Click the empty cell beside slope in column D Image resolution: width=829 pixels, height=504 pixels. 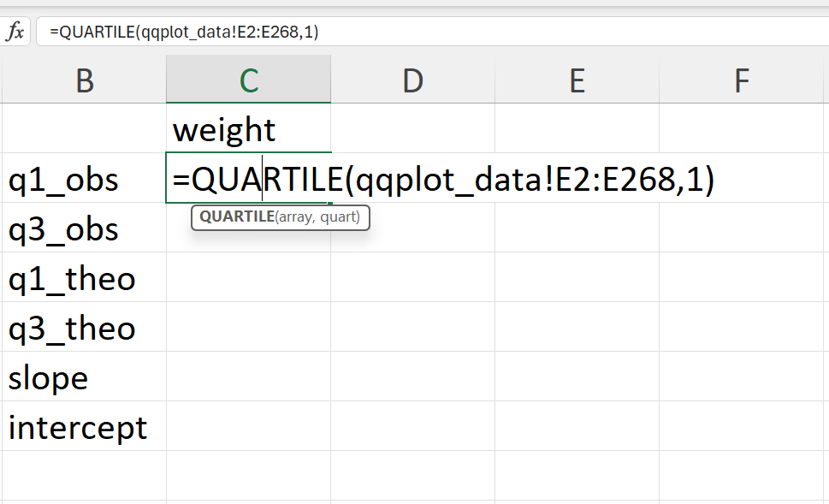click(x=413, y=377)
